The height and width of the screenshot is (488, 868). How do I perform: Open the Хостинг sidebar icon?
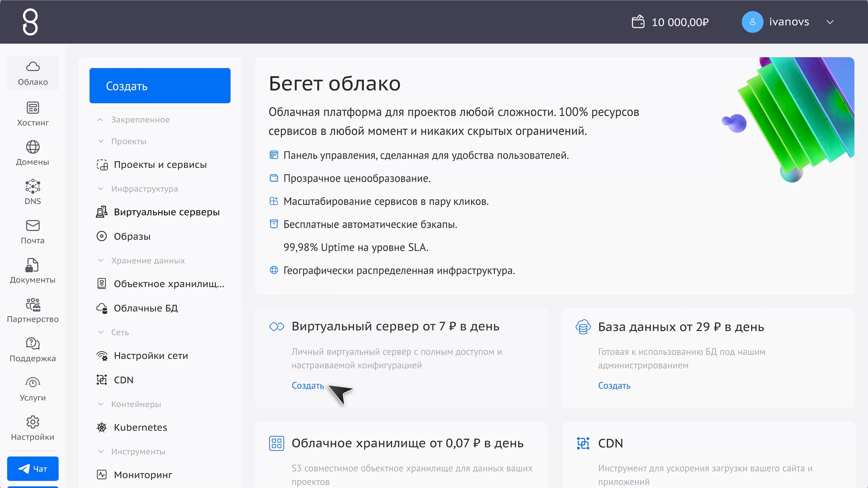pos(33,108)
